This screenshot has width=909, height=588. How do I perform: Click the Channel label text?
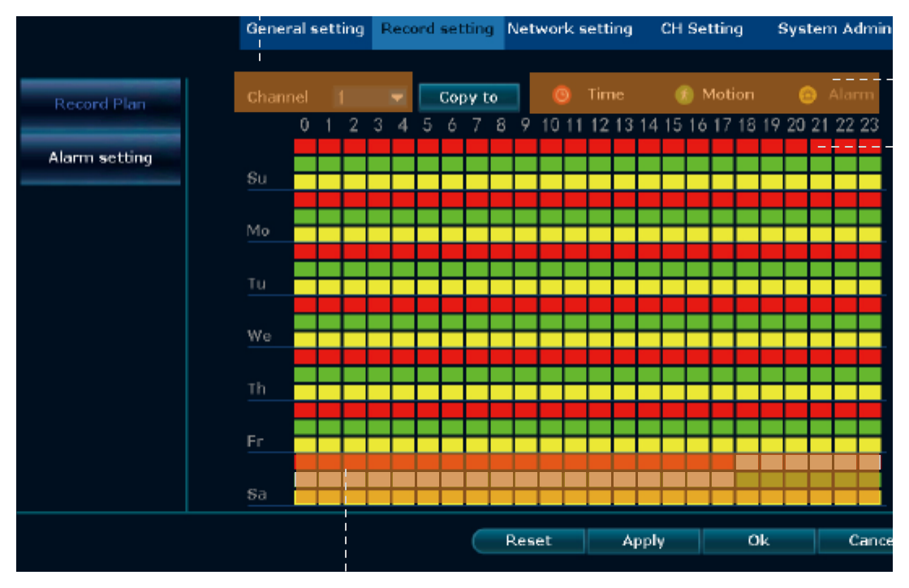[x=278, y=97]
